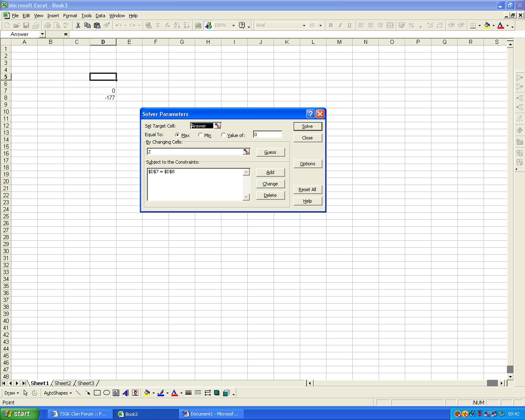Viewport: 525px width, 420px height.
Task: Expand the AutoShapes dropdown menu
Action: click(57, 393)
